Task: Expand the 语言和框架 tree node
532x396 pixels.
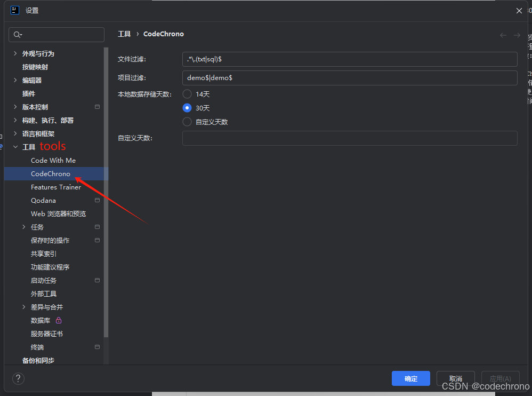Action: pos(15,133)
